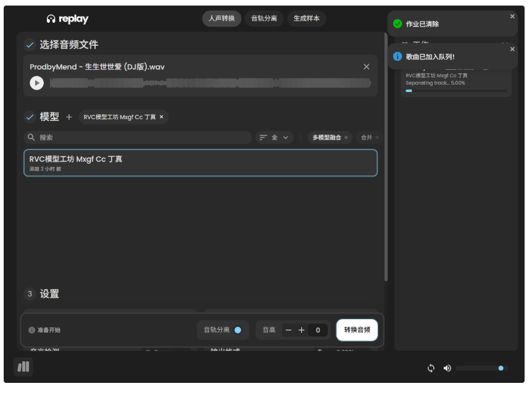Viewport: 532px width, 394px height.
Task: Click the 准备开始 info icon
Action: 31,330
